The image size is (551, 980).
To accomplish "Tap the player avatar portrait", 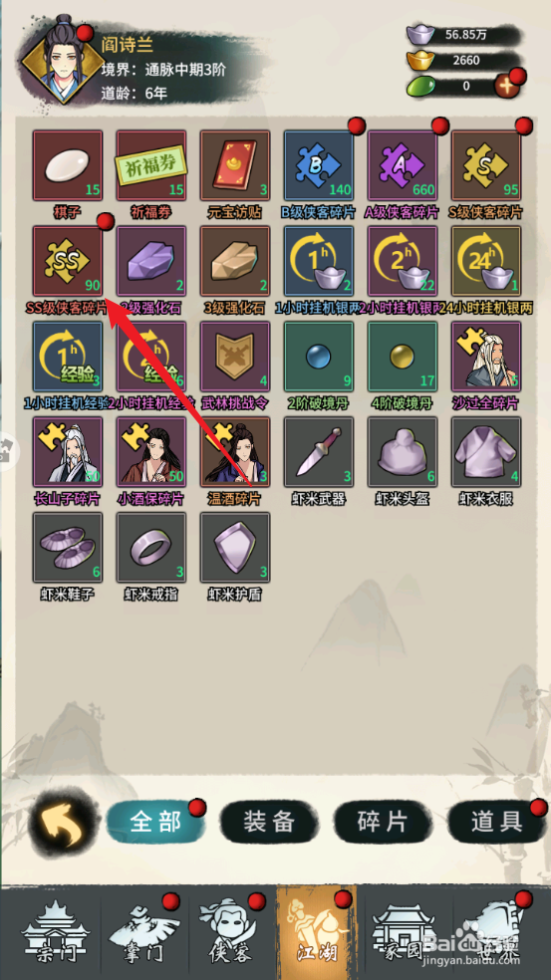I will click(54, 62).
